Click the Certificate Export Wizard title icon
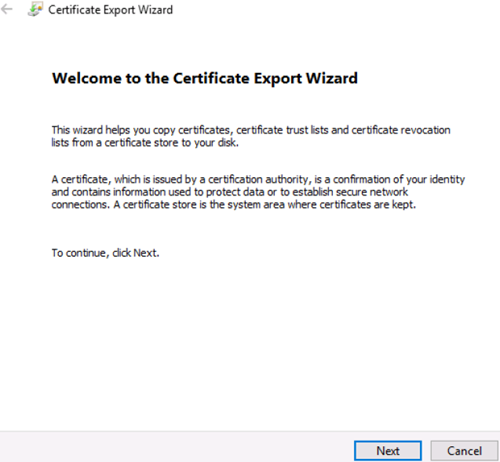500x462 pixels. (35, 9)
